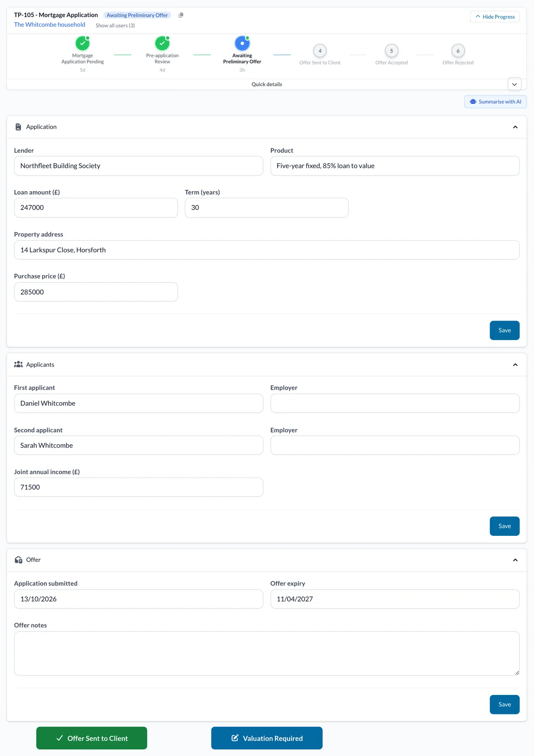Summarise the application with AI
Screen dimensions: 534x756
495,102
